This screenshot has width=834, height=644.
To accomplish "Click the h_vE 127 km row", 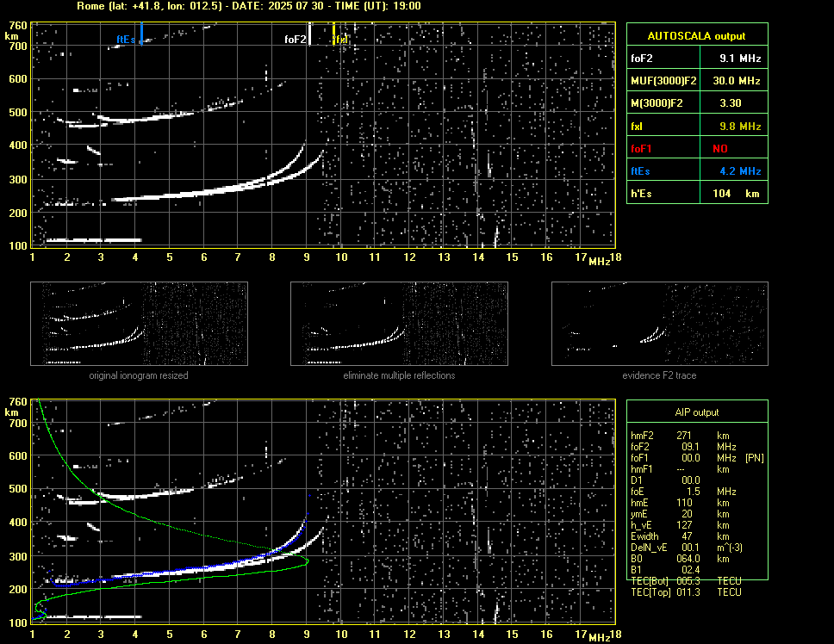I will [x=680, y=525].
